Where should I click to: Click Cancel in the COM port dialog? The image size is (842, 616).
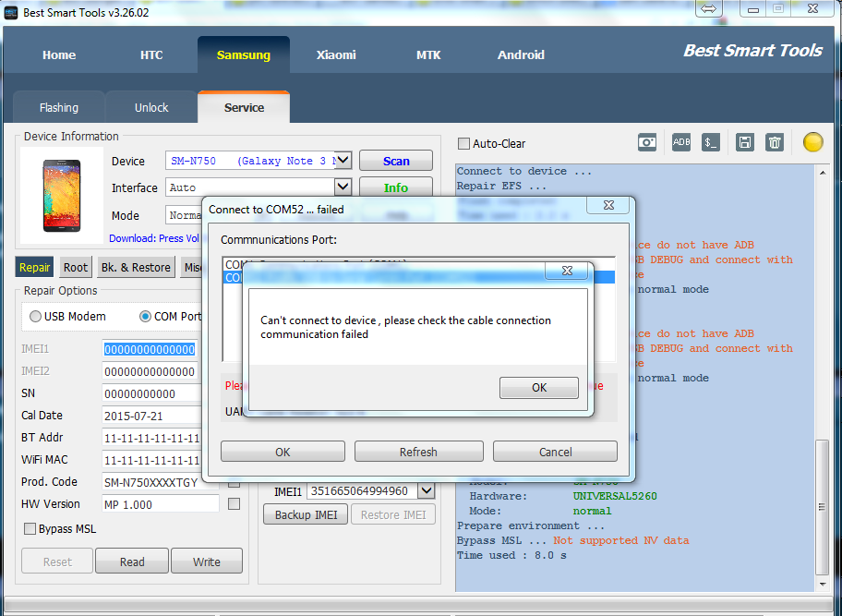pos(555,452)
